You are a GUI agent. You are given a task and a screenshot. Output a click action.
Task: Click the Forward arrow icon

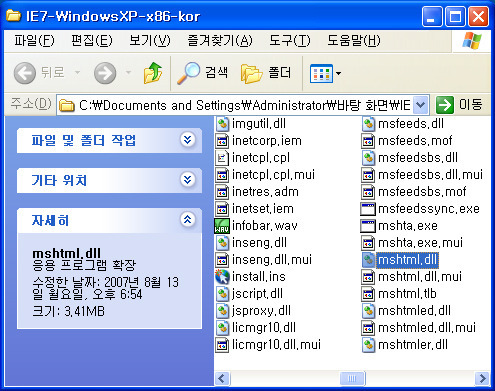pos(105,73)
